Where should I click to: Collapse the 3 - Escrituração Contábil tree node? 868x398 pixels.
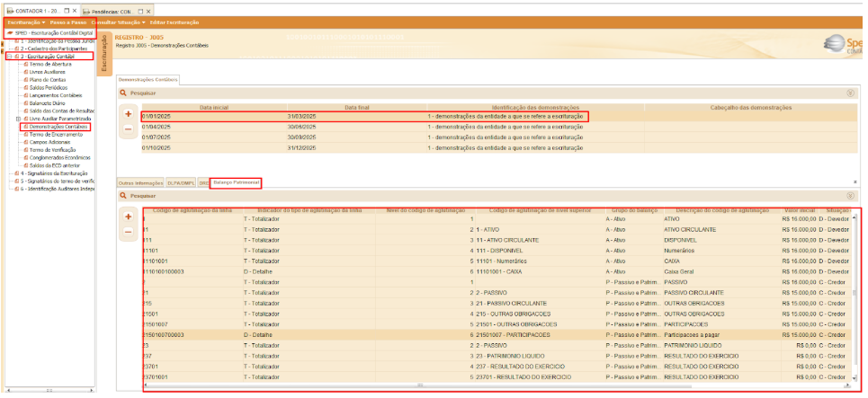pos(9,57)
